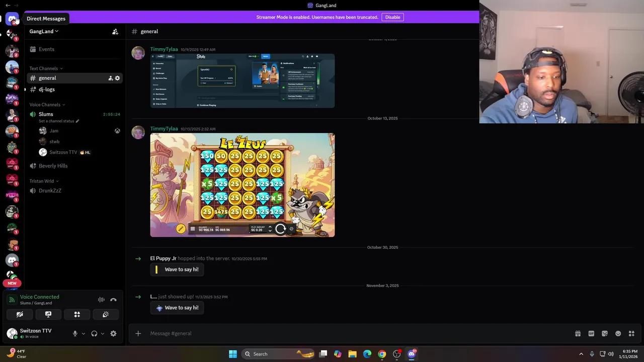Deafen with the headphones icon
The height and width of the screenshot is (362, 644).
(94, 333)
